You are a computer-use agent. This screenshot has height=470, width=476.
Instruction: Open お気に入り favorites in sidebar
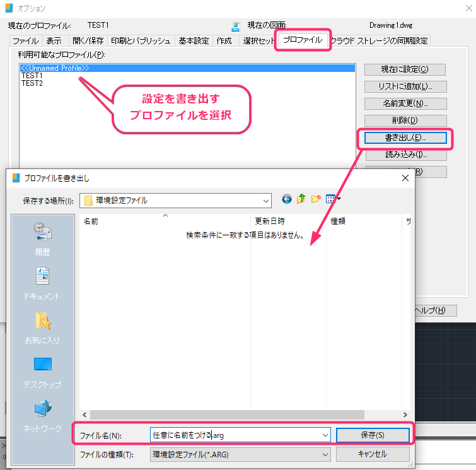click(42, 328)
